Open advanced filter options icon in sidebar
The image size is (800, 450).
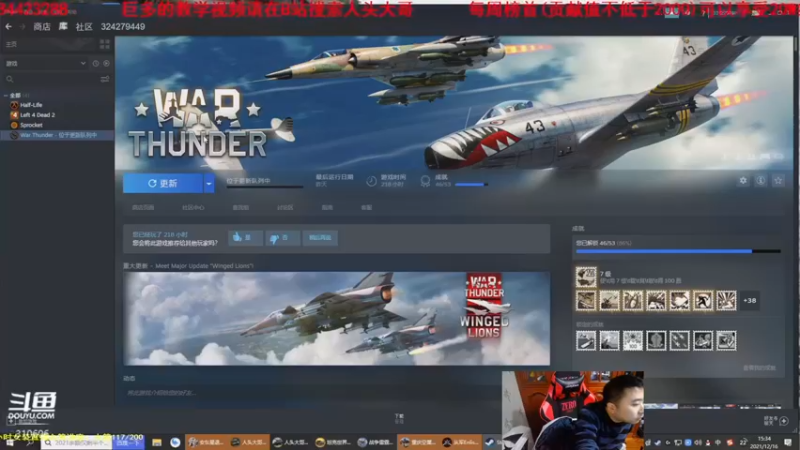tap(105, 79)
